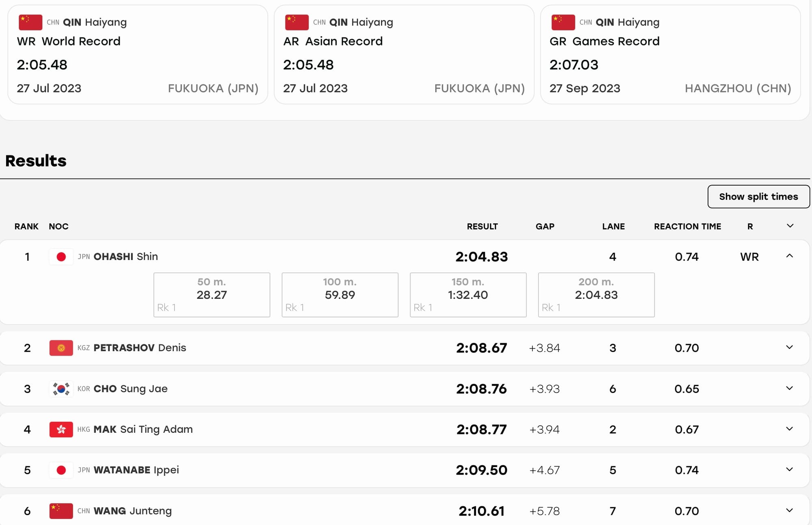Expand PETRASHOV Denis result details

[789, 348]
